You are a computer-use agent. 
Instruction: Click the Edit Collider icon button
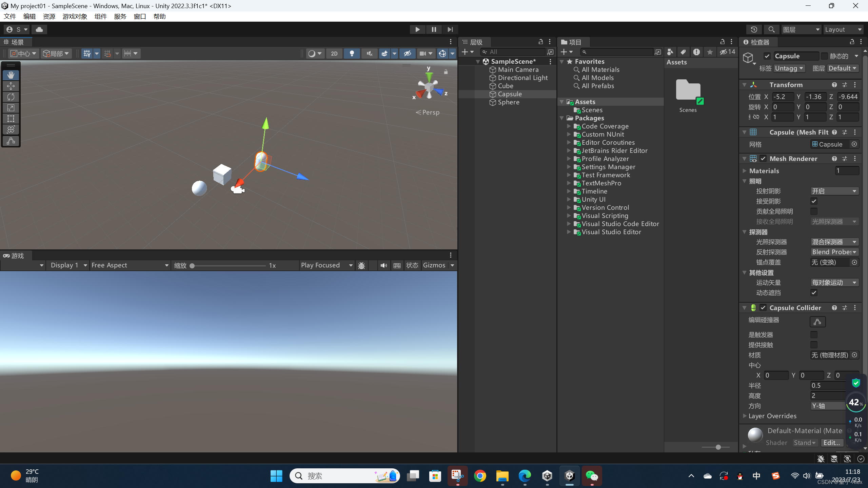(x=817, y=321)
